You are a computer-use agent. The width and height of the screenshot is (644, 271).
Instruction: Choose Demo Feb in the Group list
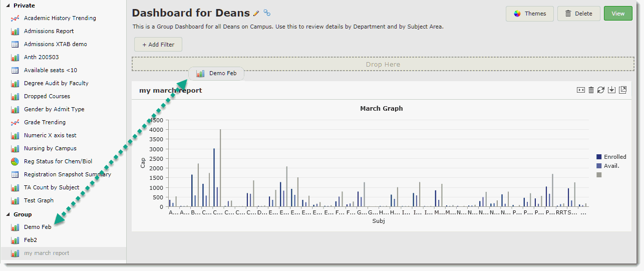coord(38,227)
